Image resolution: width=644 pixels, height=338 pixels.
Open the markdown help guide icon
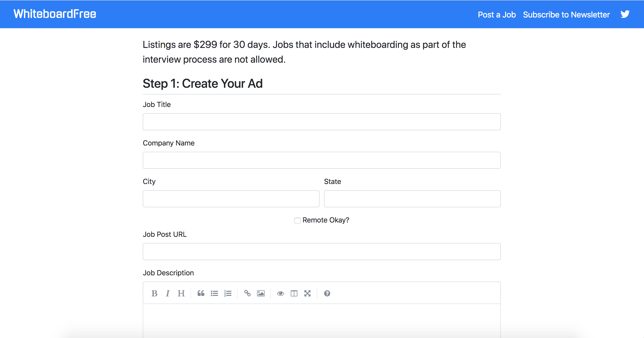coord(327,293)
